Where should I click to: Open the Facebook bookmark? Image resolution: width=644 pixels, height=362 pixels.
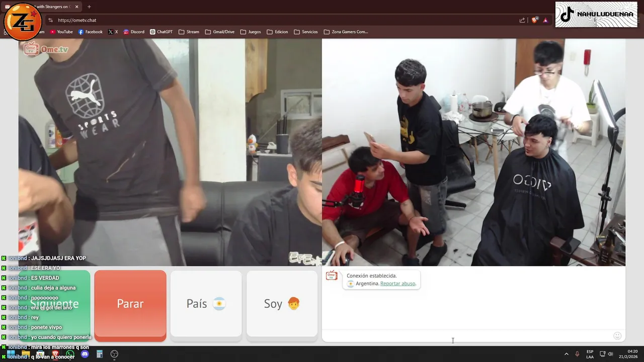pyautogui.click(x=90, y=32)
